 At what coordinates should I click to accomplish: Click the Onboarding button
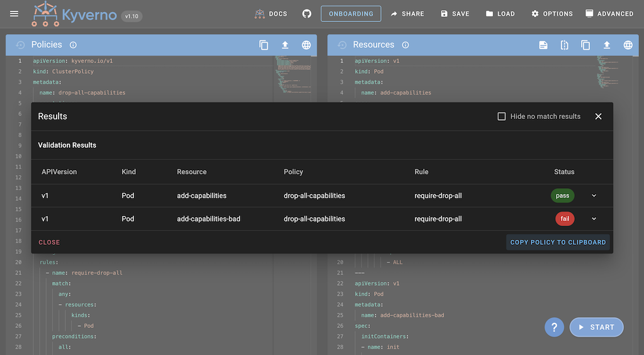[x=351, y=14]
